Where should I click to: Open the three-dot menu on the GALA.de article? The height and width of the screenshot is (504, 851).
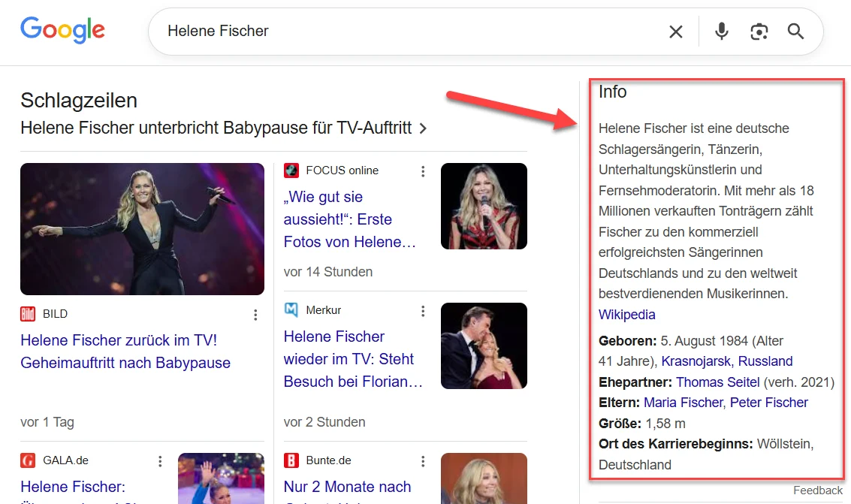159,460
